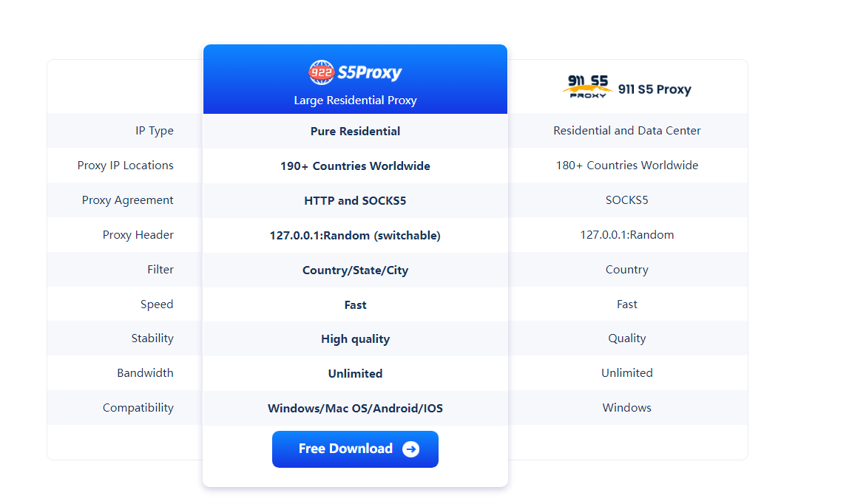
Task: Select the 'Filter' row label
Action: tap(160, 270)
